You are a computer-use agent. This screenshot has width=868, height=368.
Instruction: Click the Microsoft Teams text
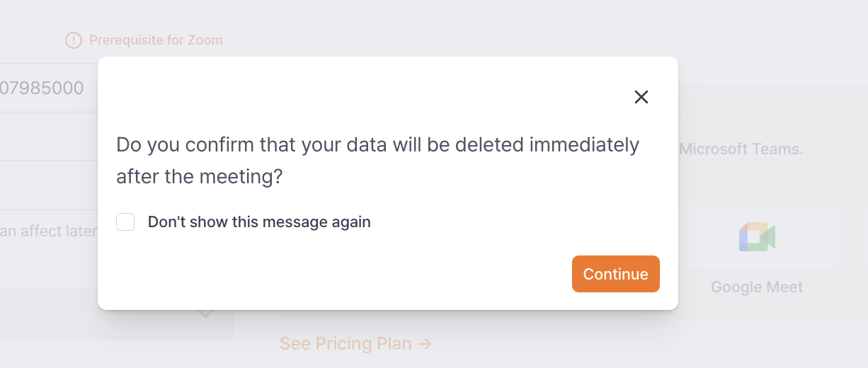coord(741,150)
